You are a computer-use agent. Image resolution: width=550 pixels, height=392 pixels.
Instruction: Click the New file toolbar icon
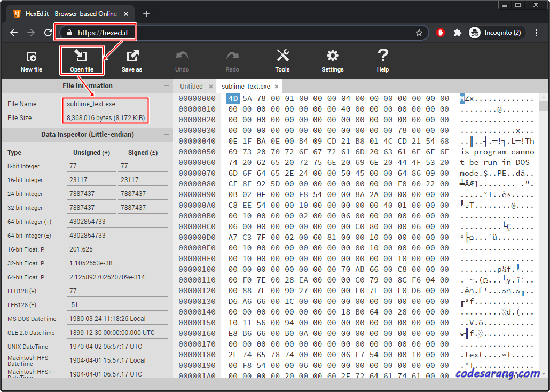coord(31,61)
